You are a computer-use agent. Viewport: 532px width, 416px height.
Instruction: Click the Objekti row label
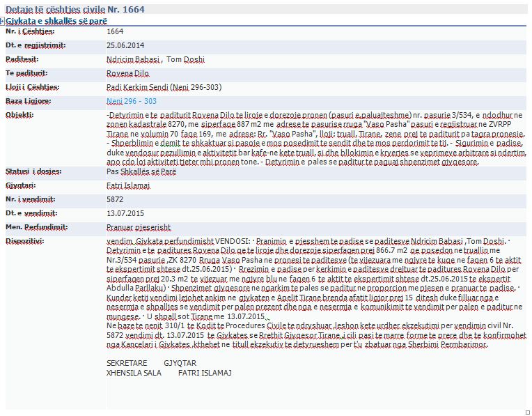point(19,115)
